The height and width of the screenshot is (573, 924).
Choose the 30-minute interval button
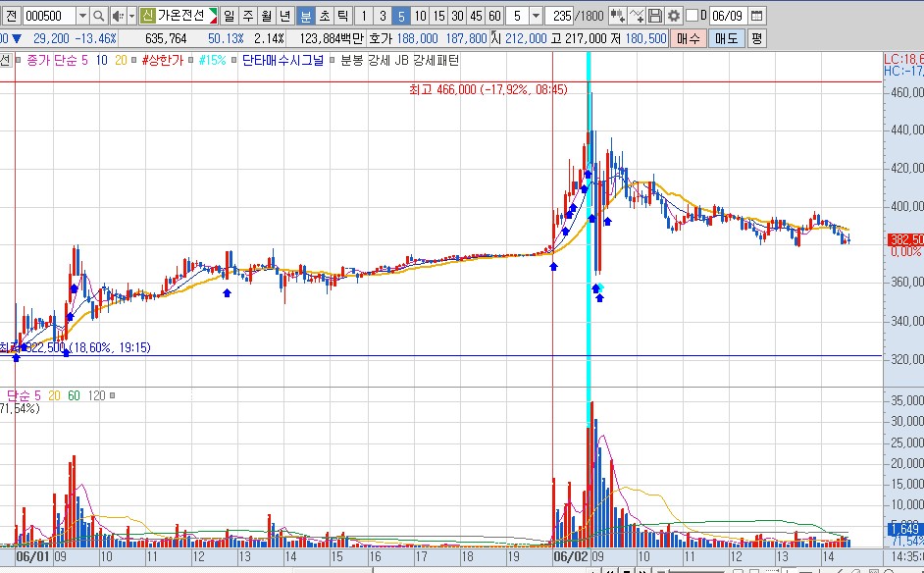coord(458,16)
